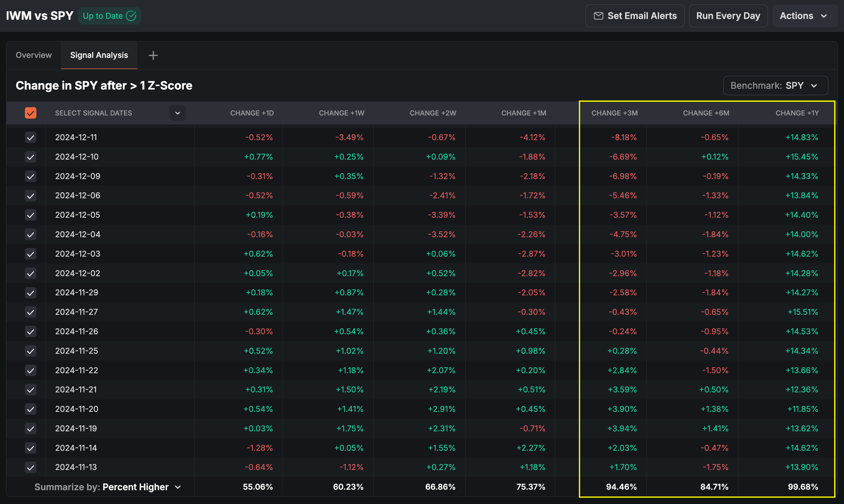Image resolution: width=844 pixels, height=504 pixels.
Task: Click the CHANGE +1D column header
Action: click(x=252, y=113)
